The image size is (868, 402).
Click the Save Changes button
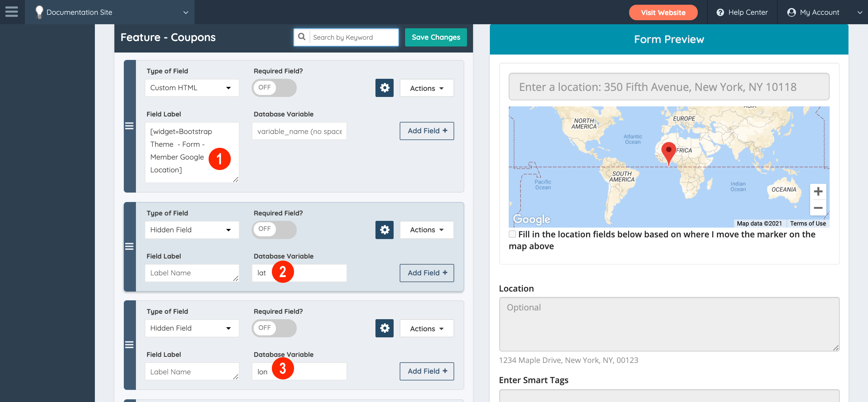coord(435,37)
